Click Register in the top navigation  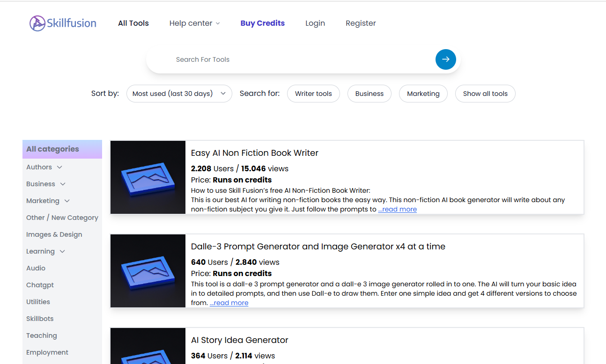(x=361, y=23)
